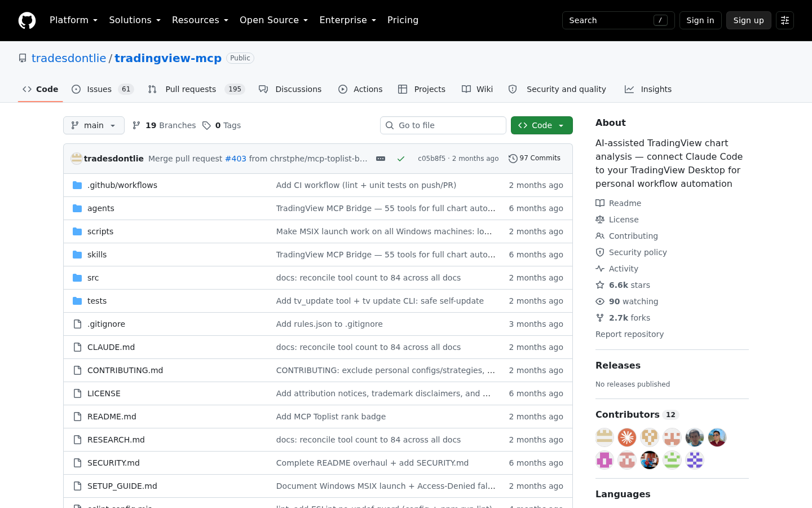The image size is (812, 508).
Task: Open the Discussions tab
Action: tap(290, 89)
